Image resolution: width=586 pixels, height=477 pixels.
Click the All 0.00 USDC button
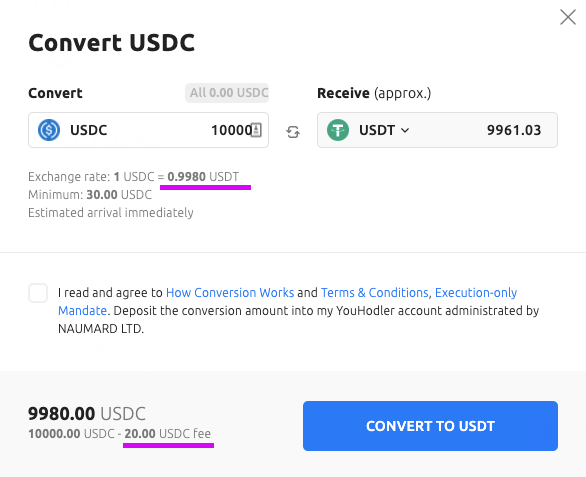click(227, 93)
